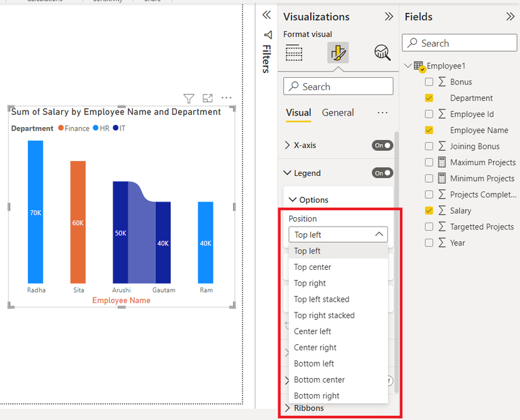Screen dimensions: 520x420
Task: Uncheck the Employee Name field checkbox
Action: click(x=429, y=130)
